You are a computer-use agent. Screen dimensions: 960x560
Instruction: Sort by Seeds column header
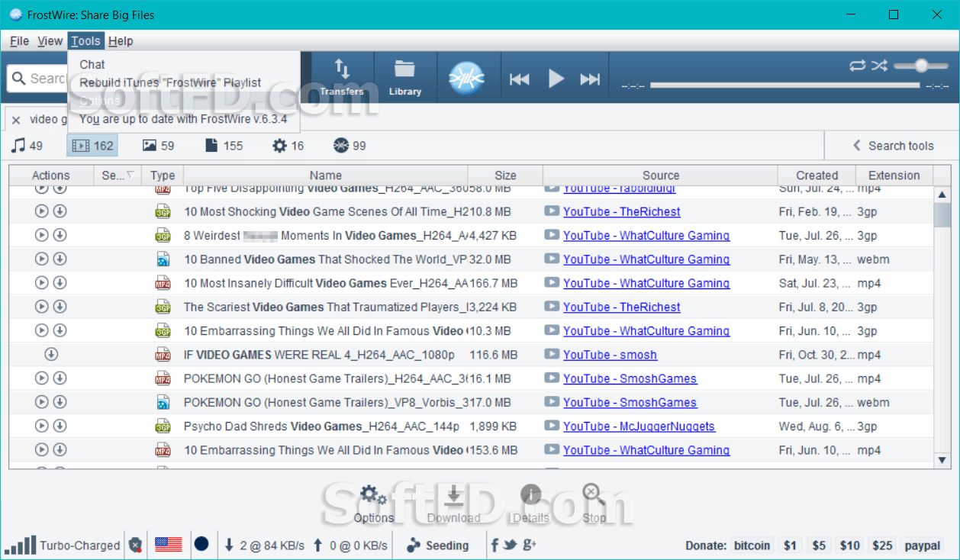(x=118, y=175)
